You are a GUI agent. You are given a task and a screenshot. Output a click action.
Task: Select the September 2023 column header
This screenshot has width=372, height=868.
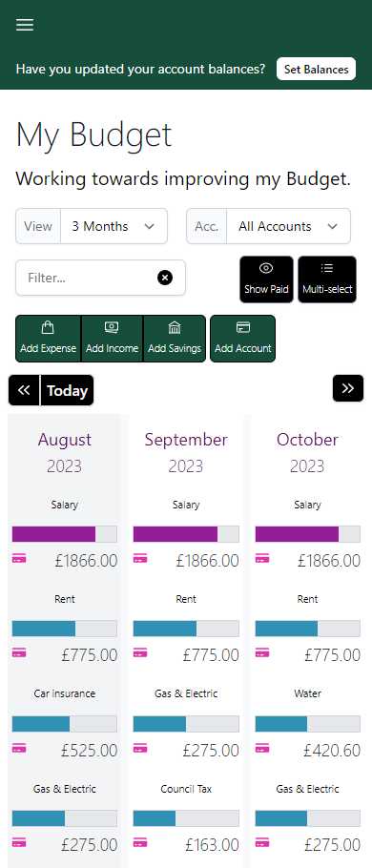(x=186, y=452)
